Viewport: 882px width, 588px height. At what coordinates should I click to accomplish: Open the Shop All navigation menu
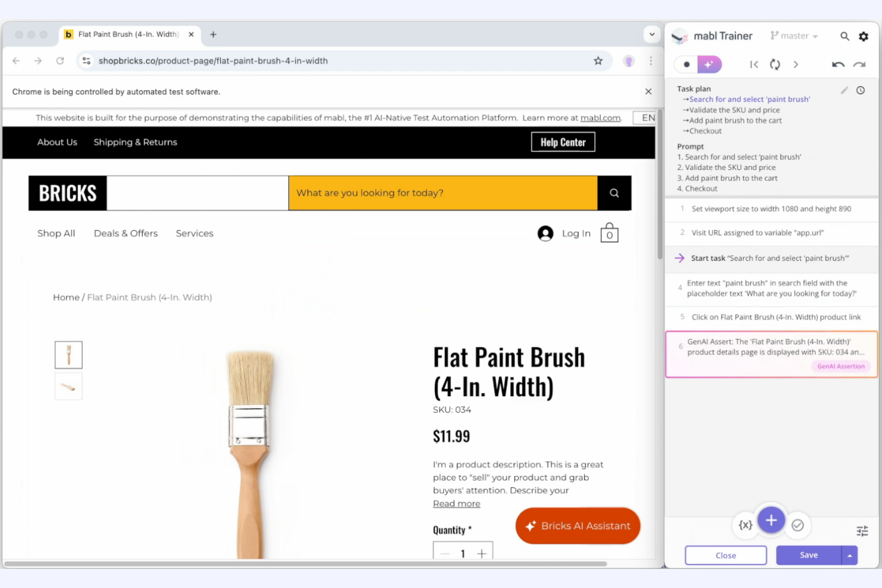(x=55, y=233)
